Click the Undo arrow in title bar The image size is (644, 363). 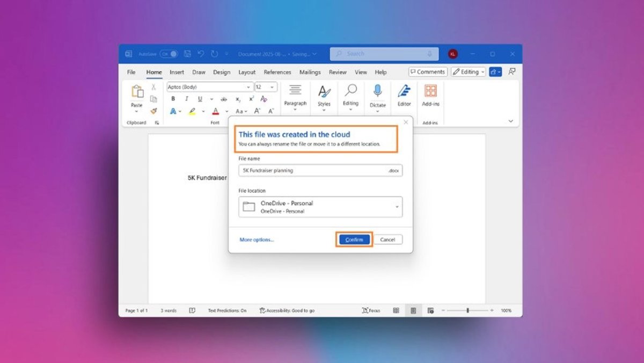(x=201, y=54)
